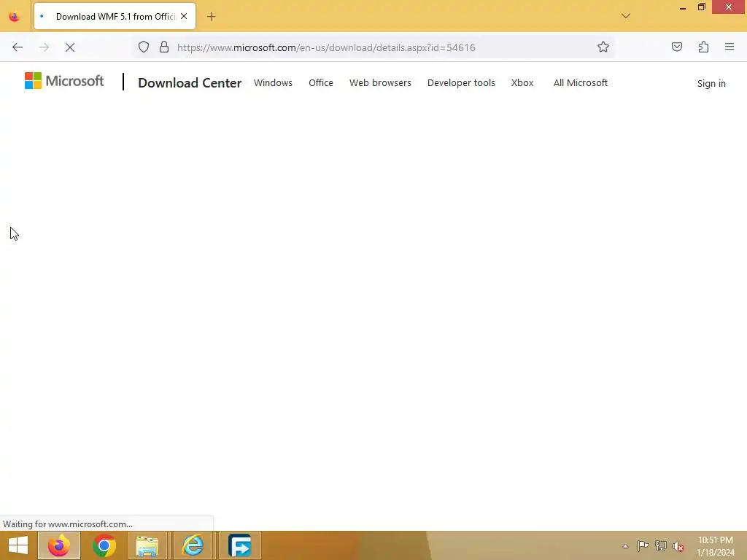This screenshot has height=560, width=747.
Task: Show hidden system tray icons
Action: click(x=625, y=546)
